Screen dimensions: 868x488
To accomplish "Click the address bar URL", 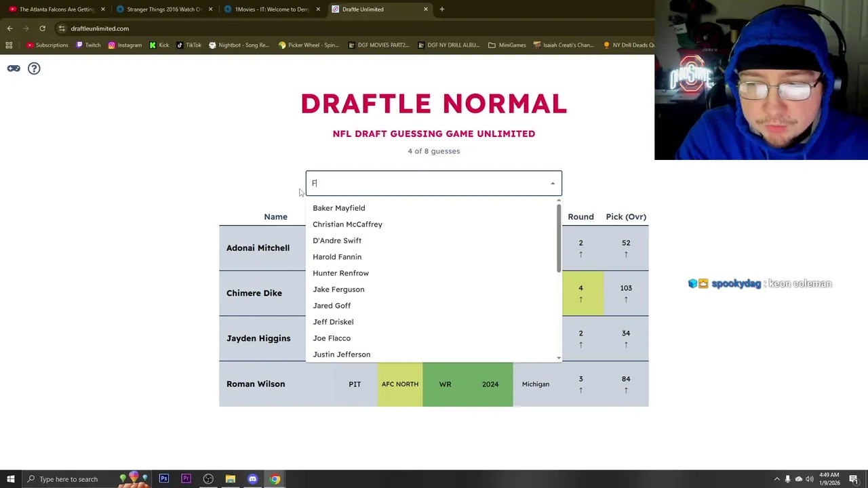I will click(x=100, y=28).
